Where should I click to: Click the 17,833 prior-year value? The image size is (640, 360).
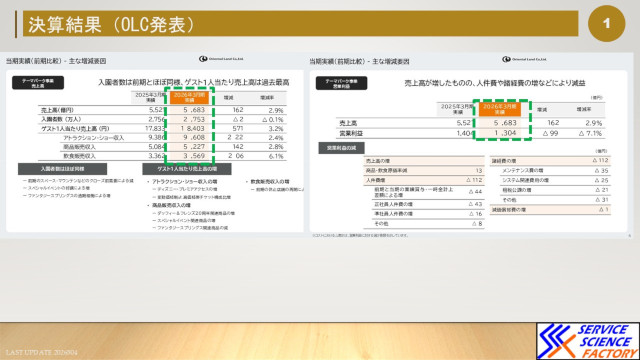(155, 129)
